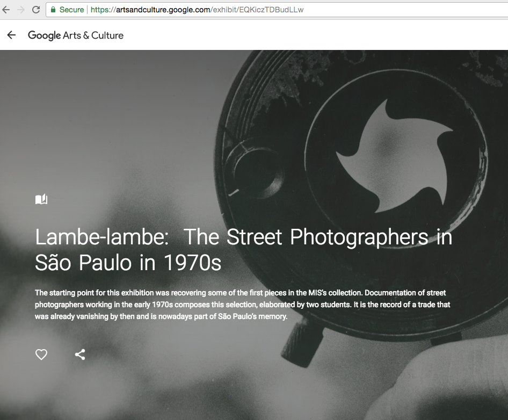Viewport: 508px width, 420px height.
Task: Click the browser forward arrow
Action: point(21,10)
